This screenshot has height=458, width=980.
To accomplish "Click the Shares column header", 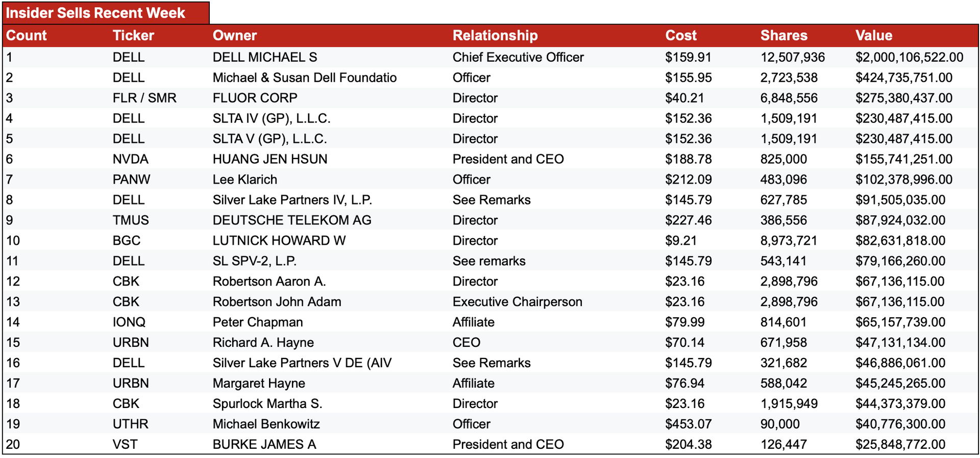I will tap(784, 36).
